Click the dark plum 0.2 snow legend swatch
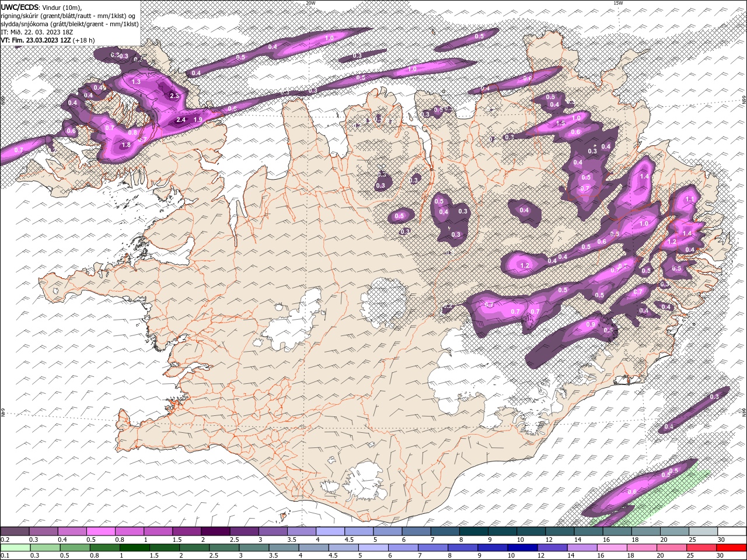Image resolution: width=747 pixels, height=560 pixels. (x=15, y=531)
